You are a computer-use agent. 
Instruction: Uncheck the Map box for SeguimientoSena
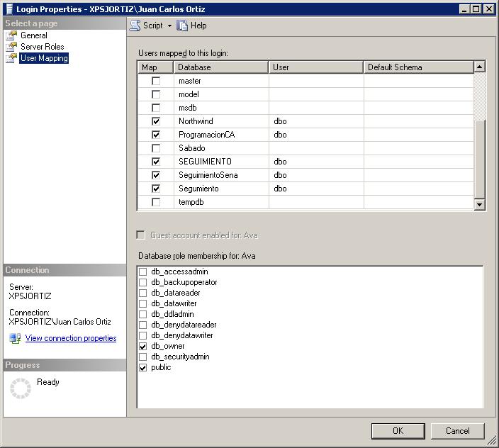156,175
